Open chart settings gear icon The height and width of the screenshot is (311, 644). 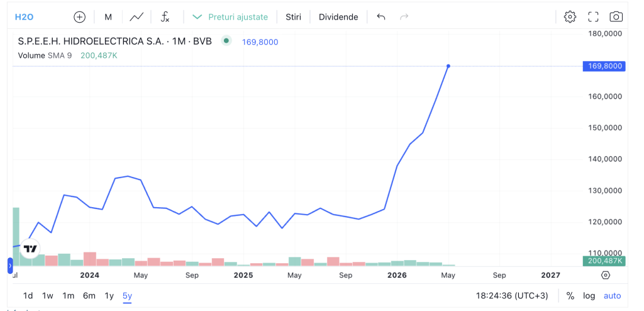tap(570, 17)
